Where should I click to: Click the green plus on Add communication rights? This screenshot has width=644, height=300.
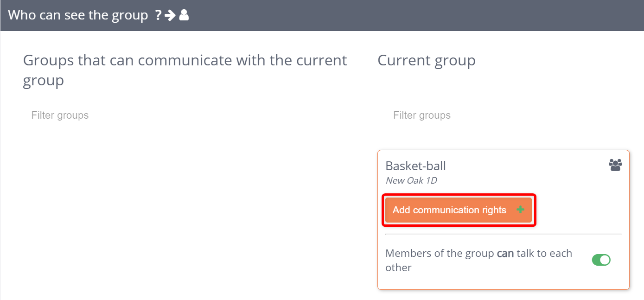click(x=520, y=210)
